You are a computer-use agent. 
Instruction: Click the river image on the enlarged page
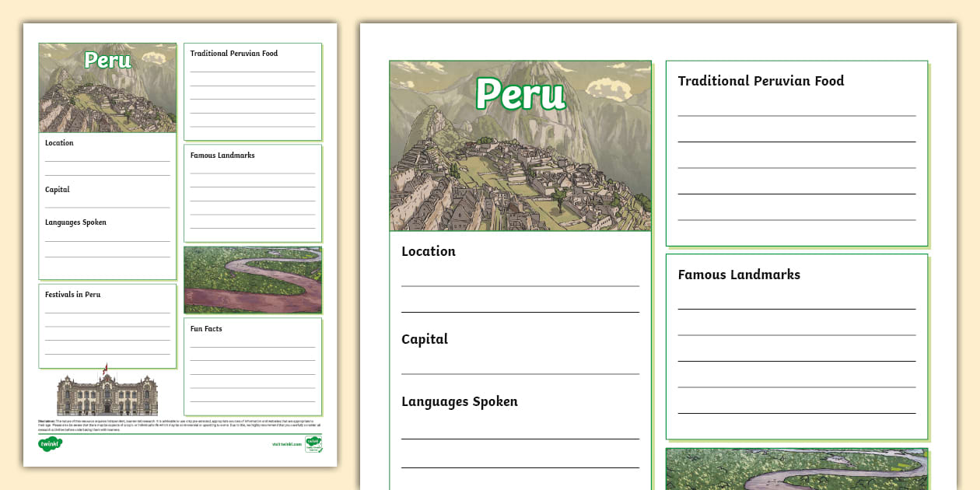coord(796,468)
